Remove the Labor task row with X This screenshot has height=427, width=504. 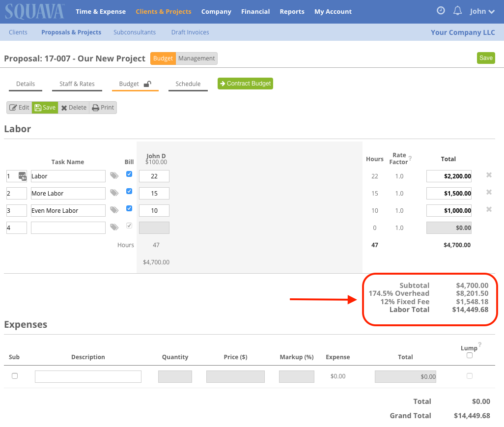(x=489, y=175)
